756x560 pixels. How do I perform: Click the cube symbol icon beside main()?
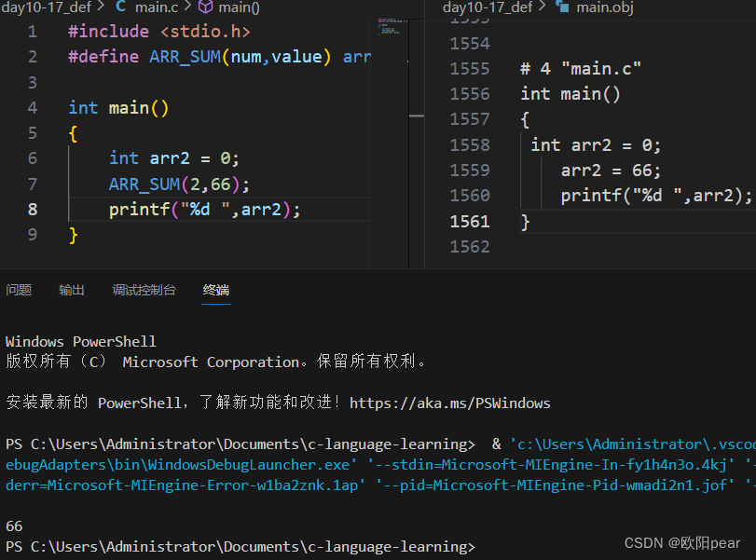[205, 7]
